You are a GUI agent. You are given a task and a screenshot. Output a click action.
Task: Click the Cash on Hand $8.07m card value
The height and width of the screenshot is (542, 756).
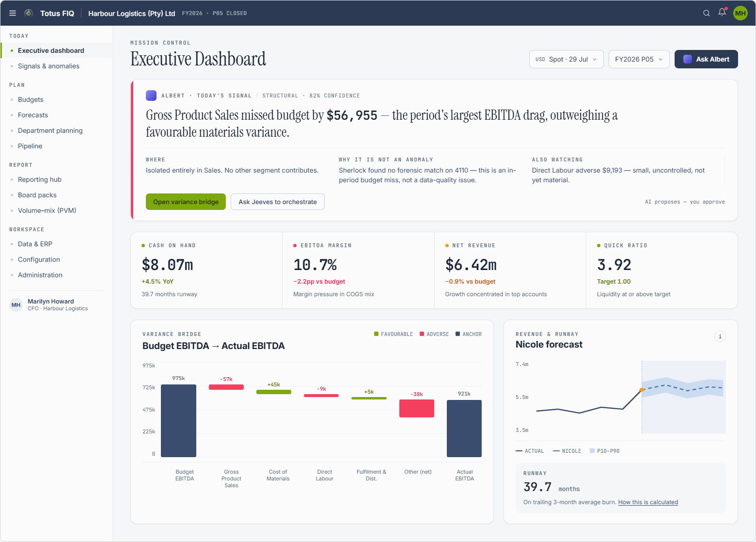pos(167,265)
